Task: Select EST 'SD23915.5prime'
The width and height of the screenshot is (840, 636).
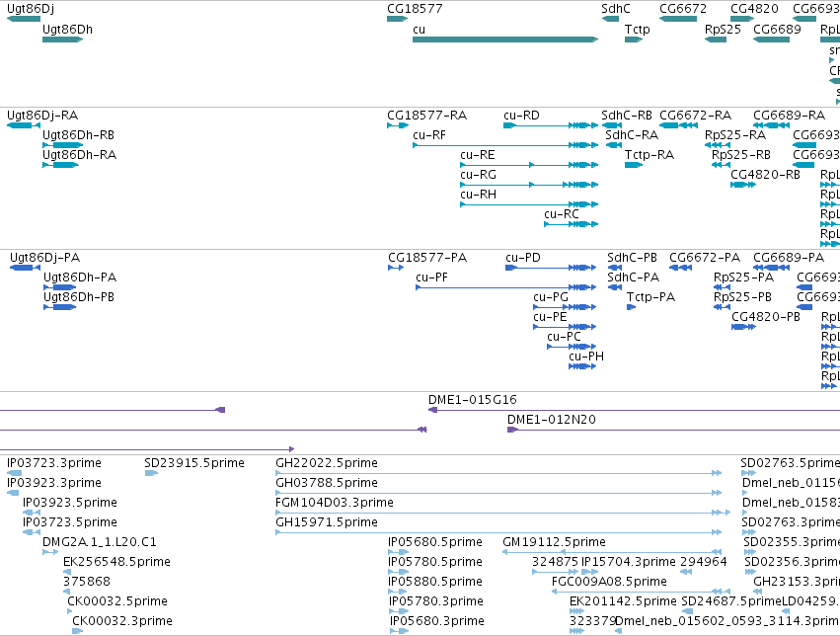Action: (194, 463)
